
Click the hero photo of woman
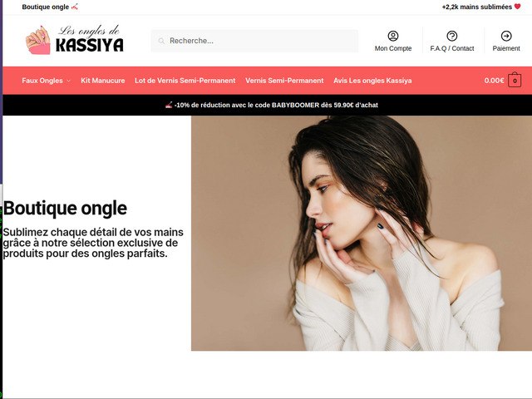(362, 233)
